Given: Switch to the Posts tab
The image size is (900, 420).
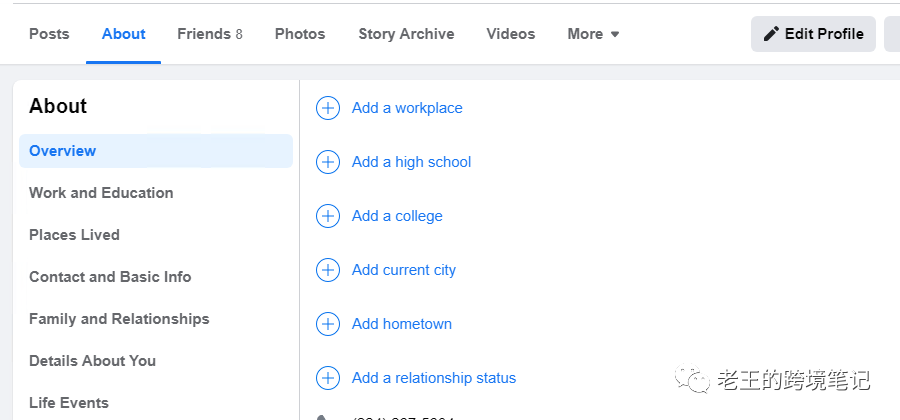Looking at the screenshot, I should click(49, 34).
